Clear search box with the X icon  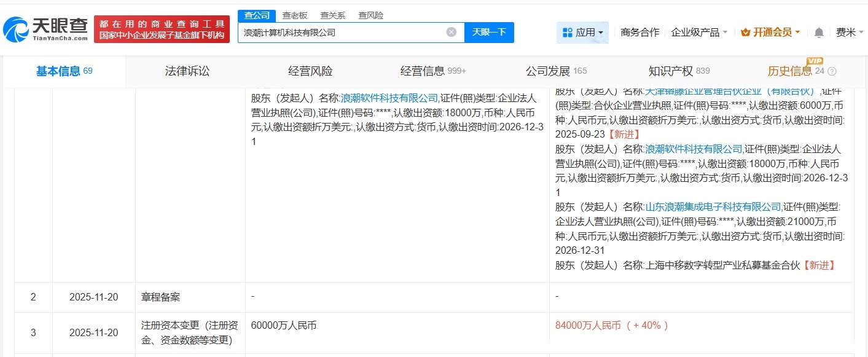coord(451,32)
